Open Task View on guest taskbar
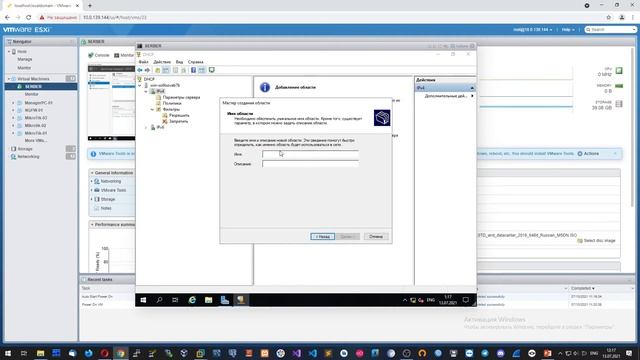Screen dimensions: 640x360 coord(175,300)
